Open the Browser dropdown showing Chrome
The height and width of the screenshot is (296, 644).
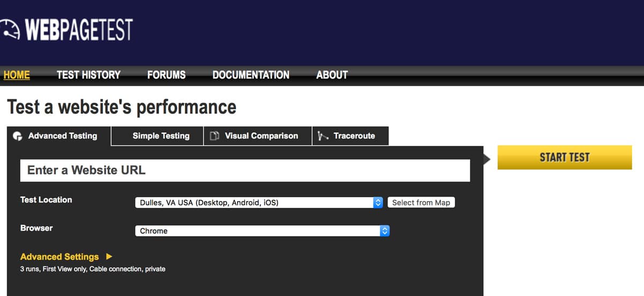(262, 231)
